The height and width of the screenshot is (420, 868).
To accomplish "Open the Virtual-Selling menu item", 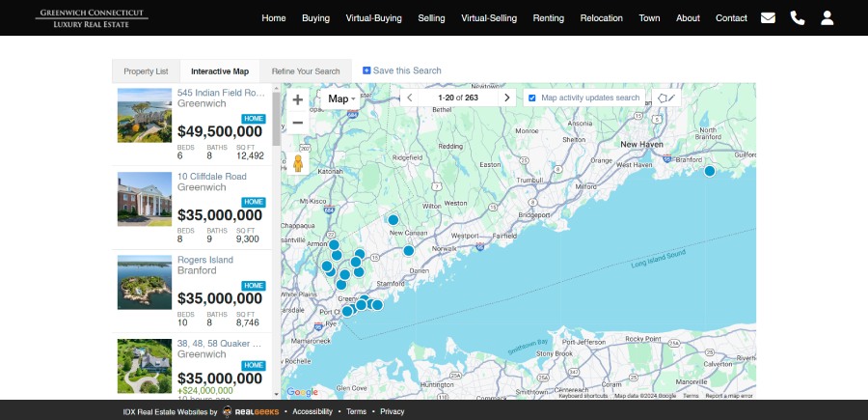I will (x=489, y=17).
